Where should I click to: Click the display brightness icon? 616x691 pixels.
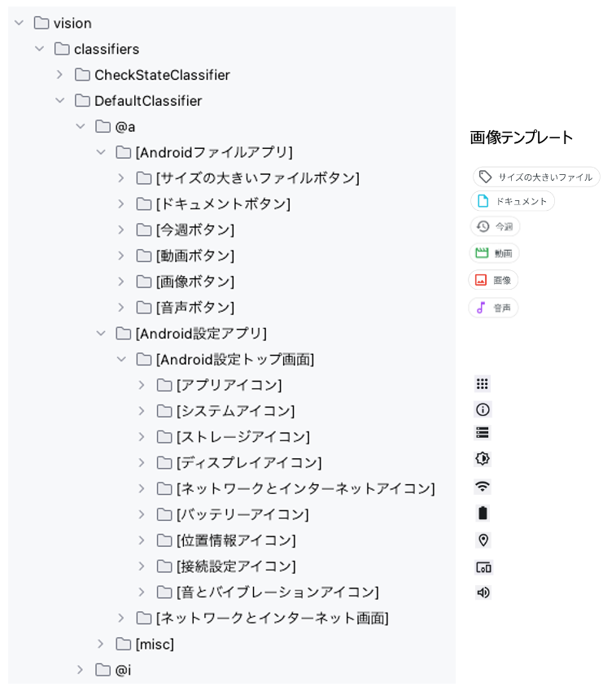[483, 458]
